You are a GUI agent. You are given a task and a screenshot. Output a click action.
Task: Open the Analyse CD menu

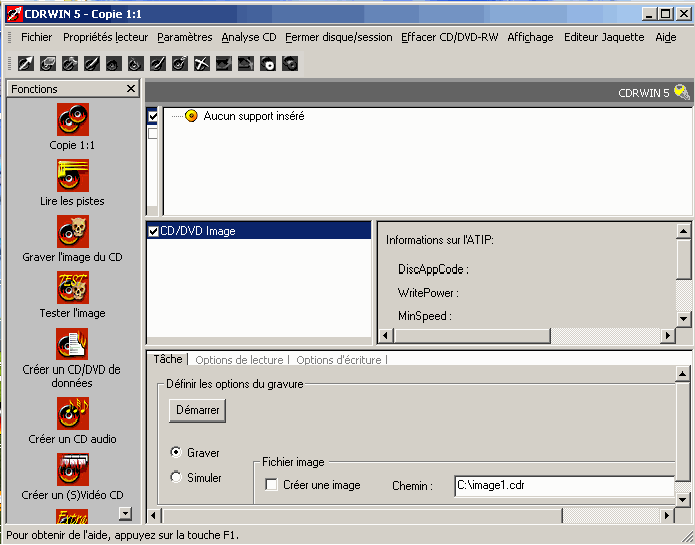[x=249, y=37]
